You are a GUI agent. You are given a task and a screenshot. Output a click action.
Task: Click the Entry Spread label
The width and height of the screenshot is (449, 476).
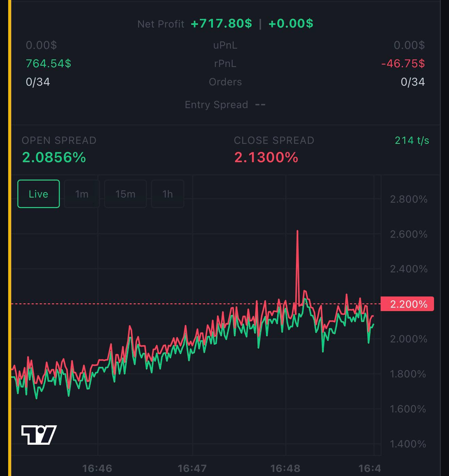pos(216,105)
